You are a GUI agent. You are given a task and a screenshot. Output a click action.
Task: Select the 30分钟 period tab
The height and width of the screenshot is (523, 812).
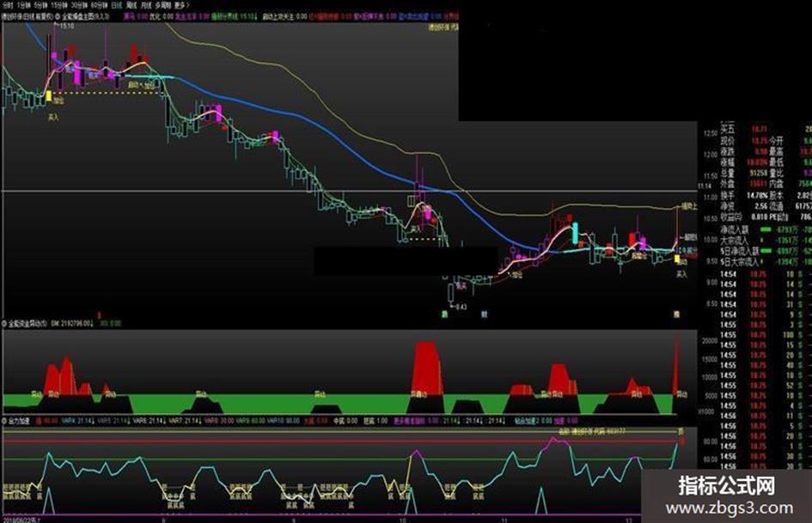coord(79,4)
